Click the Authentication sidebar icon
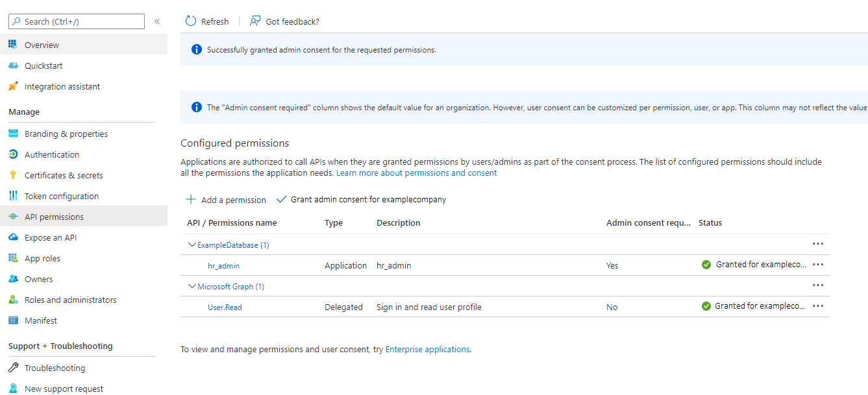This screenshot has height=395, width=868. point(14,154)
